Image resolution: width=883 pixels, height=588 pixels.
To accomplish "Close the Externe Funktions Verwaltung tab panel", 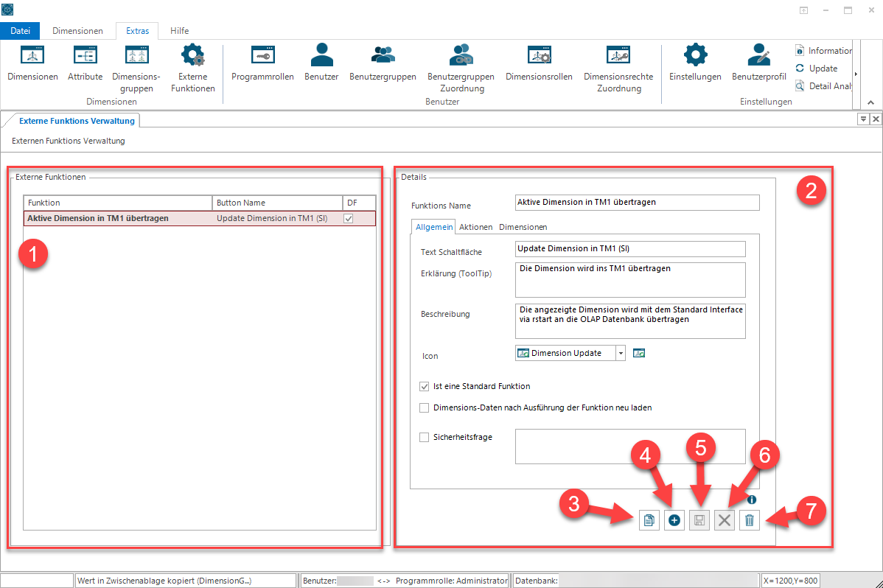I will 876,119.
